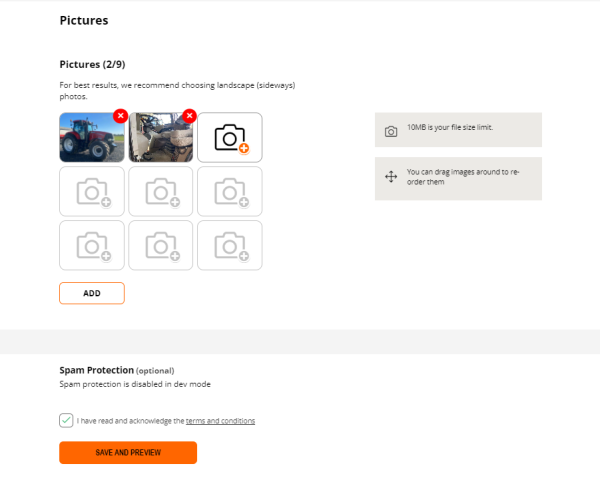The width and height of the screenshot is (600, 488).
Task: Select the second uploaded photo thumbnail
Action: [x=159, y=140]
